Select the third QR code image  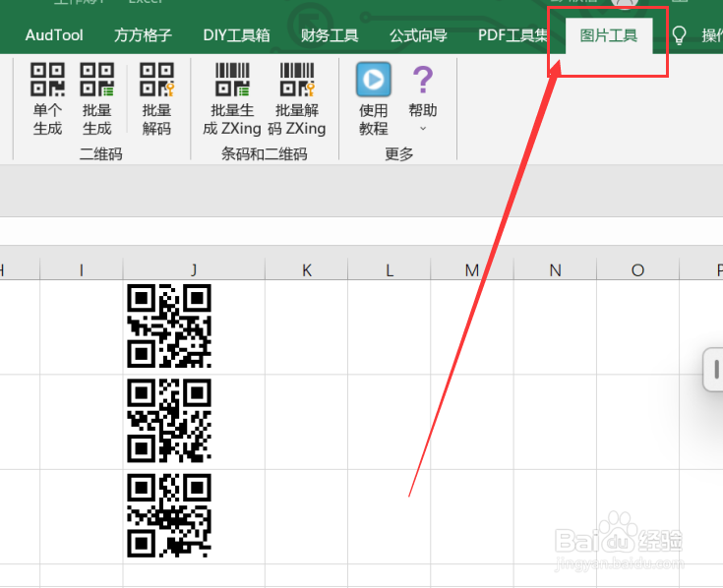tap(169, 515)
